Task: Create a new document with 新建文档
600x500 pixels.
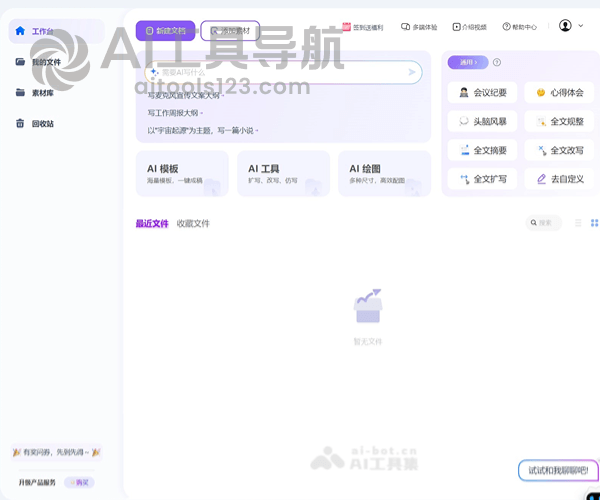Action: tap(165, 31)
